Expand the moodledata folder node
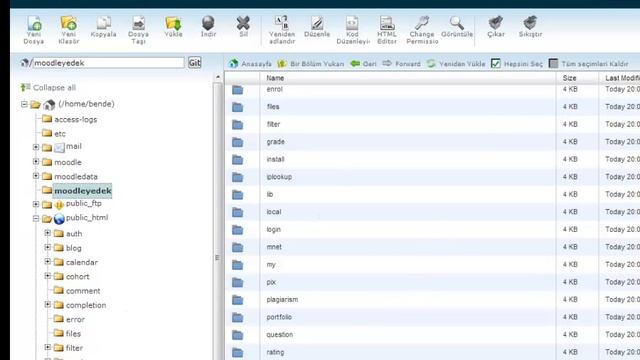This screenshot has width=640, height=360. pos(36,176)
